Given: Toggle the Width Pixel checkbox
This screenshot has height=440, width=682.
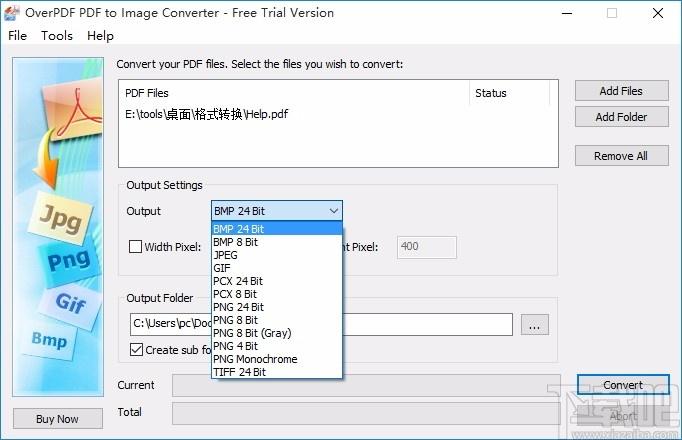Looking at the screenshot, I should coord(136,247).
